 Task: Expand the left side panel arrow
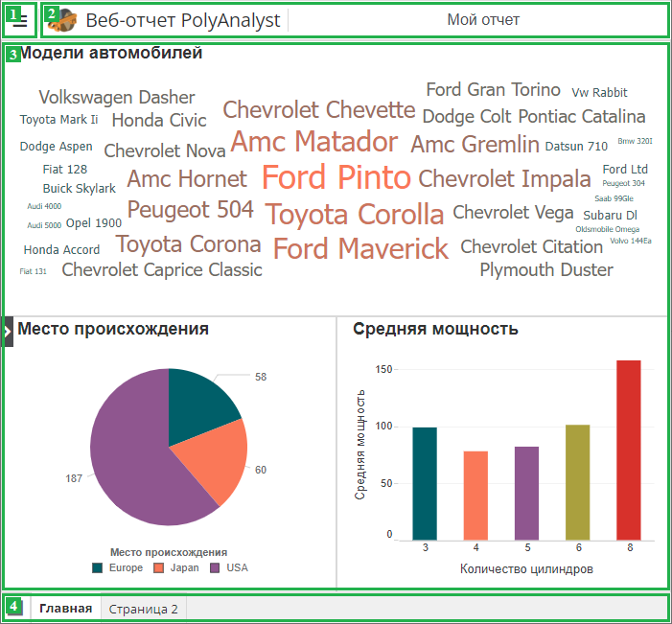pos(8,332)
